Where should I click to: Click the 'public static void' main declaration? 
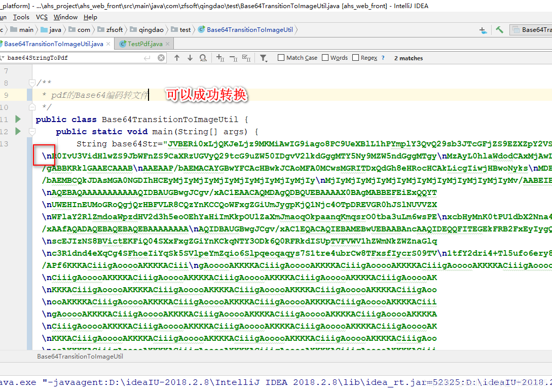pyautogui.click(x=102, y=132)
